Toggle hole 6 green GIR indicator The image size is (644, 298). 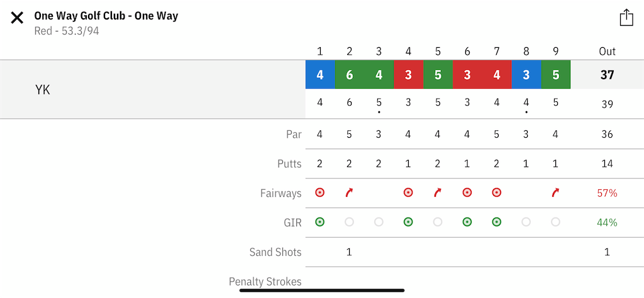(x=467, y=222)
